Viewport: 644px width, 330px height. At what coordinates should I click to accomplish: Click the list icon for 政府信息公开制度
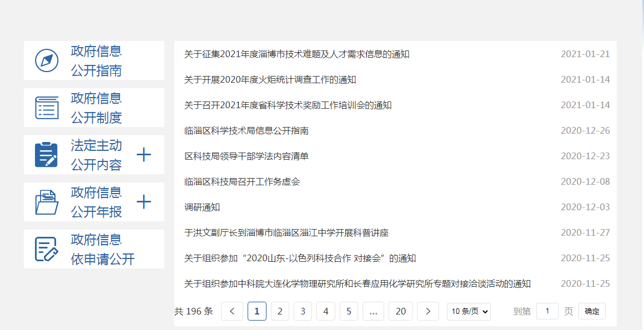[47, 108]
